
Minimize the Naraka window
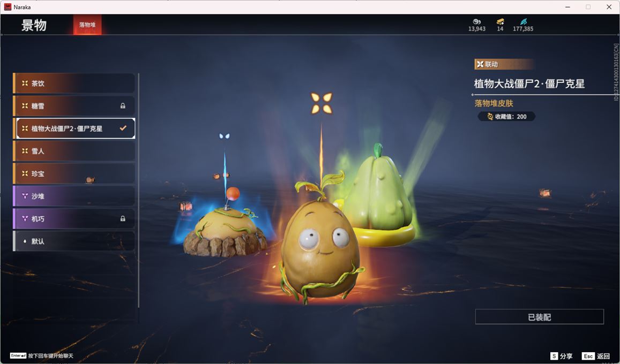(x=568, y=7)
